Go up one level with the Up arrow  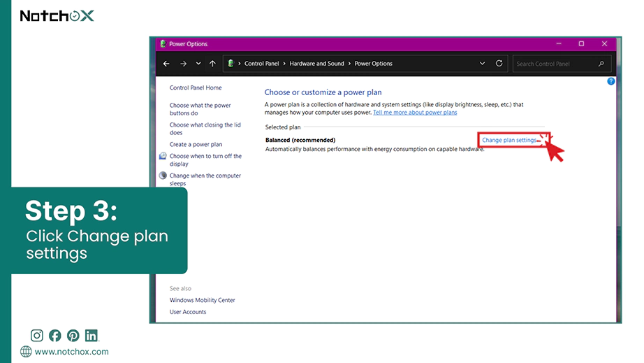212,64
